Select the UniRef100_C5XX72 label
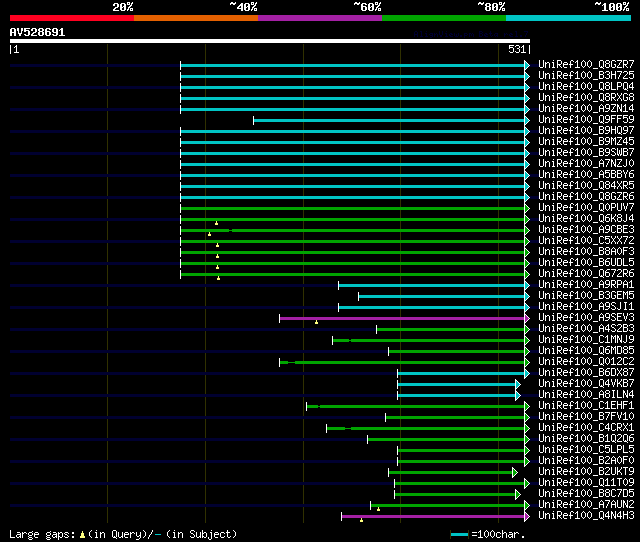 586,241
